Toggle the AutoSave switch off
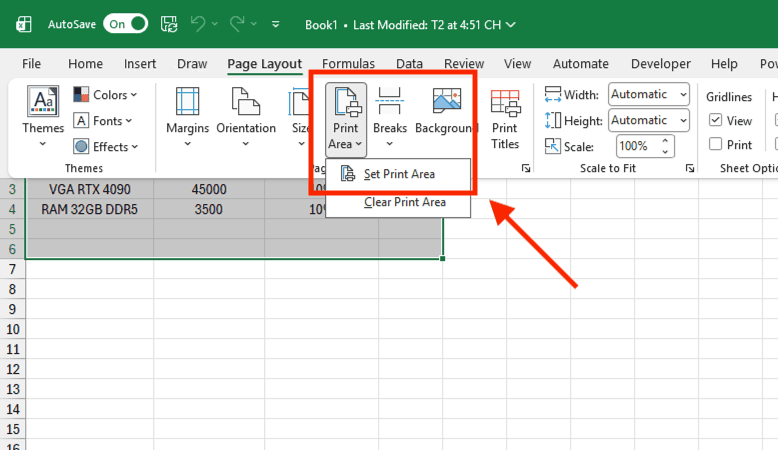 coord(126,24)
